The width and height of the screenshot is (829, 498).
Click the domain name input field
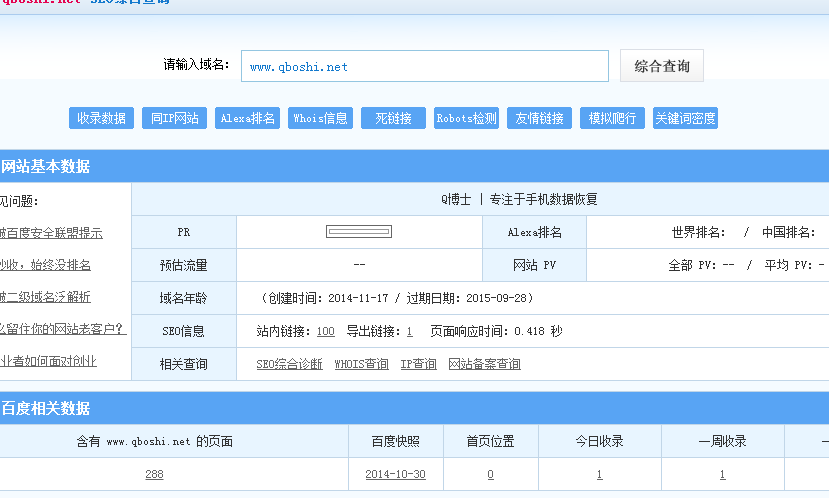[x=424, y=66]
